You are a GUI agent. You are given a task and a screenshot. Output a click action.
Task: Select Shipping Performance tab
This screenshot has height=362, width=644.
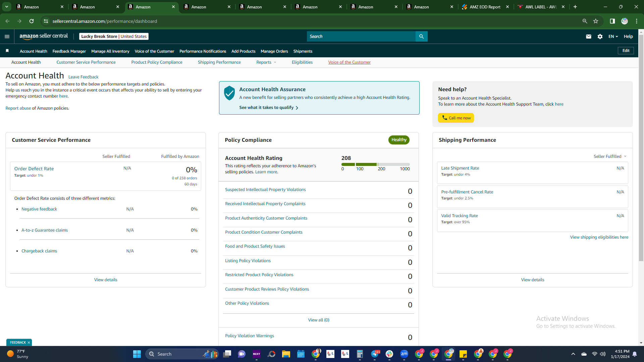point(219,62)
